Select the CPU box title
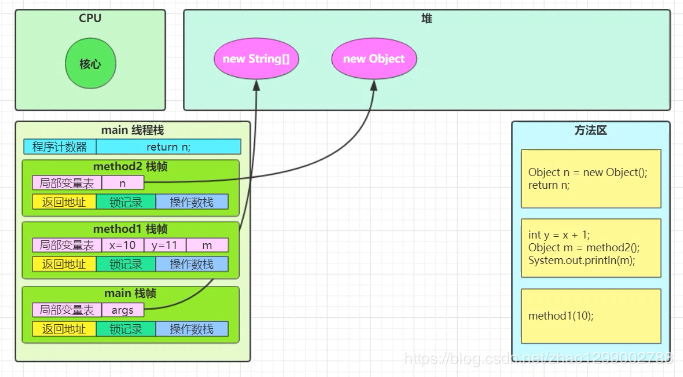 point(90,18)
